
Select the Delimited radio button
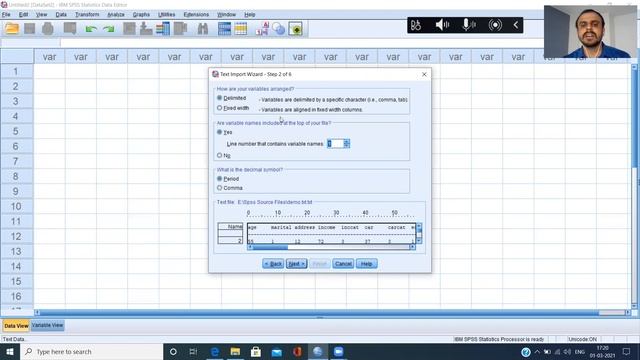(x=220, y=98)
